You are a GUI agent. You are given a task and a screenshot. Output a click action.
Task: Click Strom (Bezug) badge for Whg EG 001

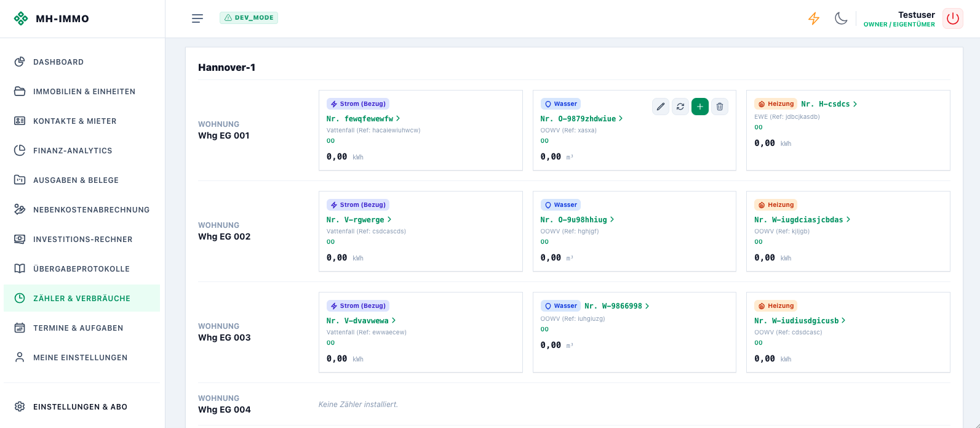click(x=358, y=104)
